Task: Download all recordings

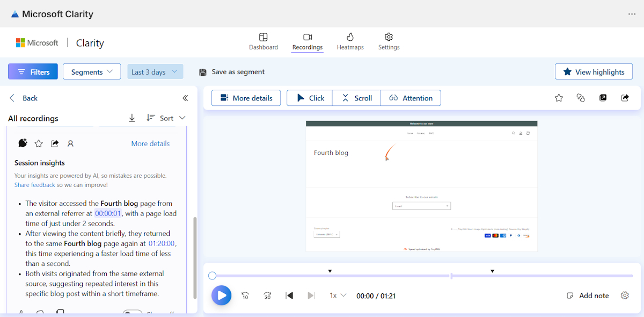Action: pos(132,118)
